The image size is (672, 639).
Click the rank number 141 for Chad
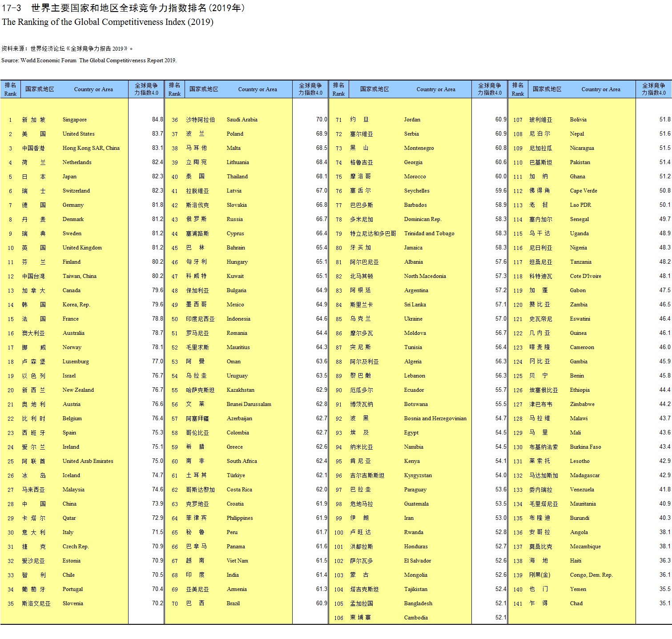click(x=518, y=603)
